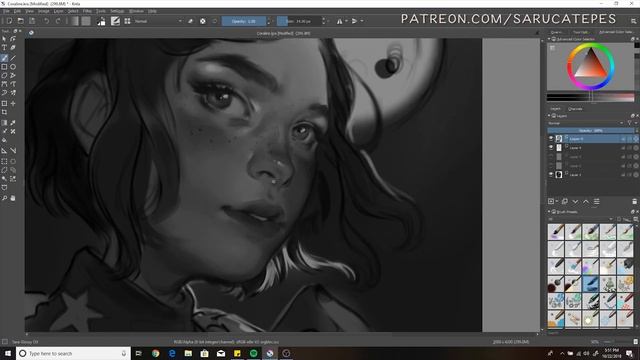Screen dimensions: 640x360
Task: Redo the last undone action
Action: [x=58, y=21]
